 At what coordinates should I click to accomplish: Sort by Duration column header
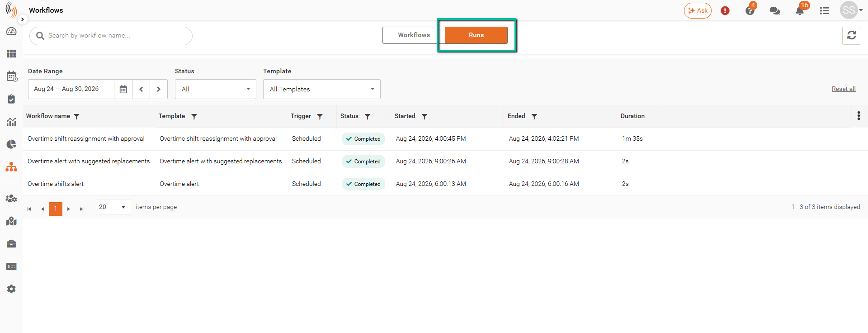632,116
